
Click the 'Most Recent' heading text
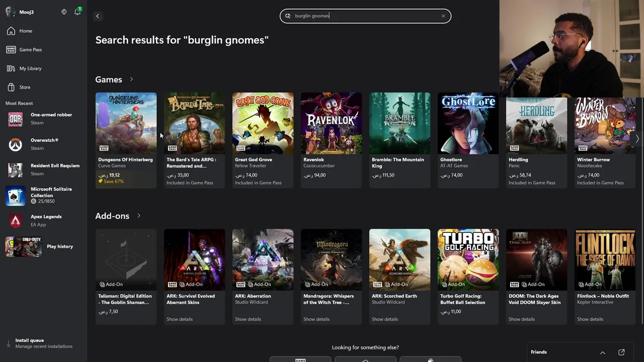(x=19, y=104)
